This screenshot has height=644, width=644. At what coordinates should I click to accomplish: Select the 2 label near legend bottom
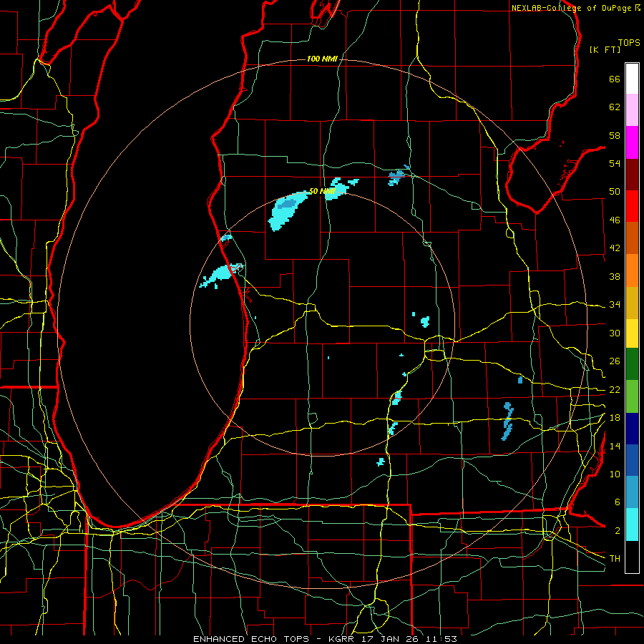617,531
